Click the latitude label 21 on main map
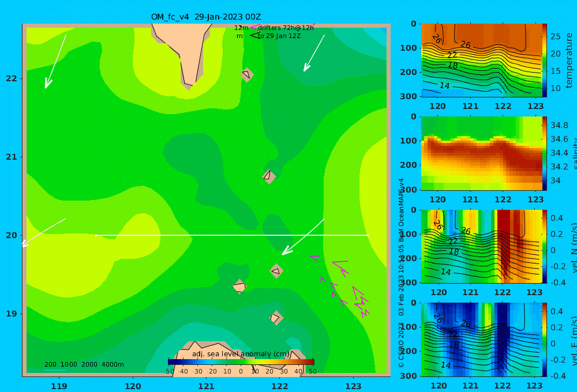The width and height of the screenshot is (577, 392). coord(12,157)
